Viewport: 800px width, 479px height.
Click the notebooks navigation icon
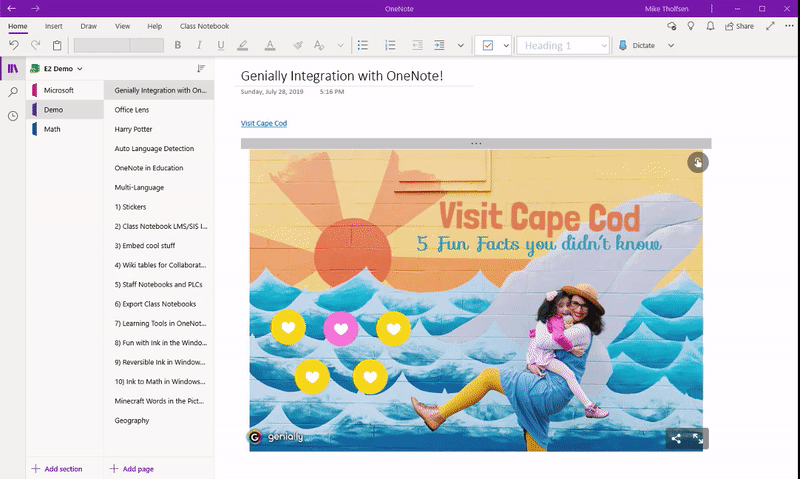[x=13, y=68]
